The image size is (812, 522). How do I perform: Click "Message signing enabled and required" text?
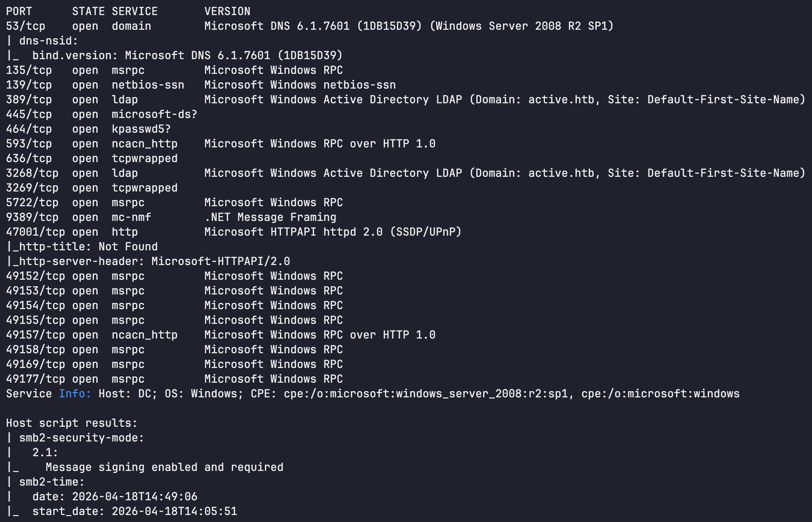164,467
